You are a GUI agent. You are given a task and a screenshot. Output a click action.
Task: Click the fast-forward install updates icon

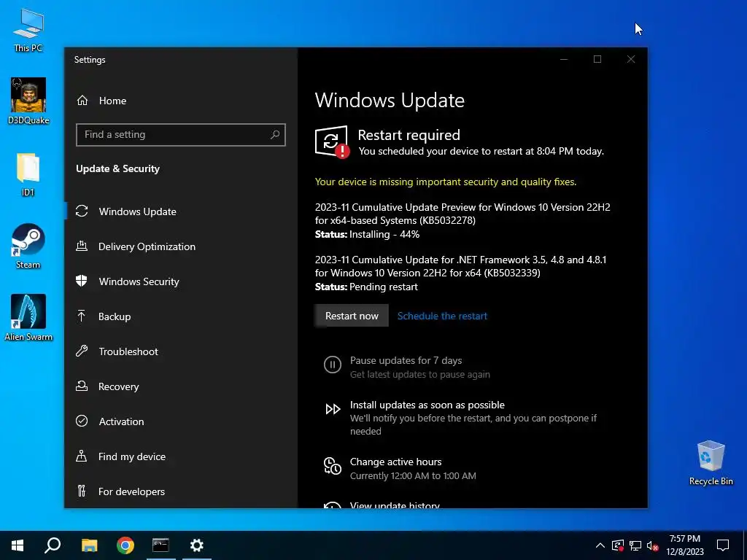tap(333, 409)
